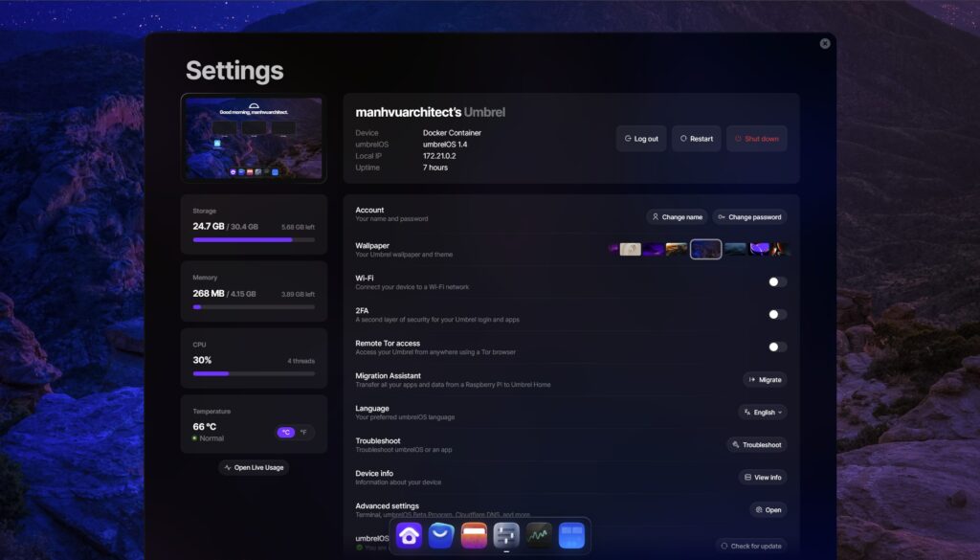980x560 pixels.
Task: Click Open Live Usage button
Action: tap(254, 467)
